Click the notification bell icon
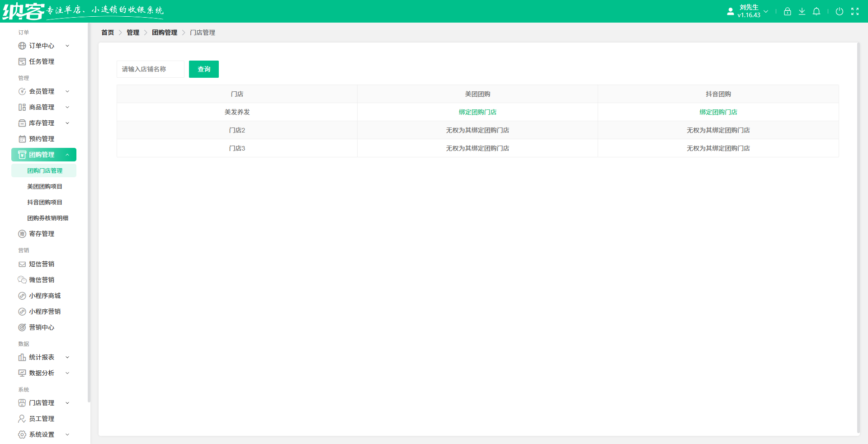 [x=816, y=11]
